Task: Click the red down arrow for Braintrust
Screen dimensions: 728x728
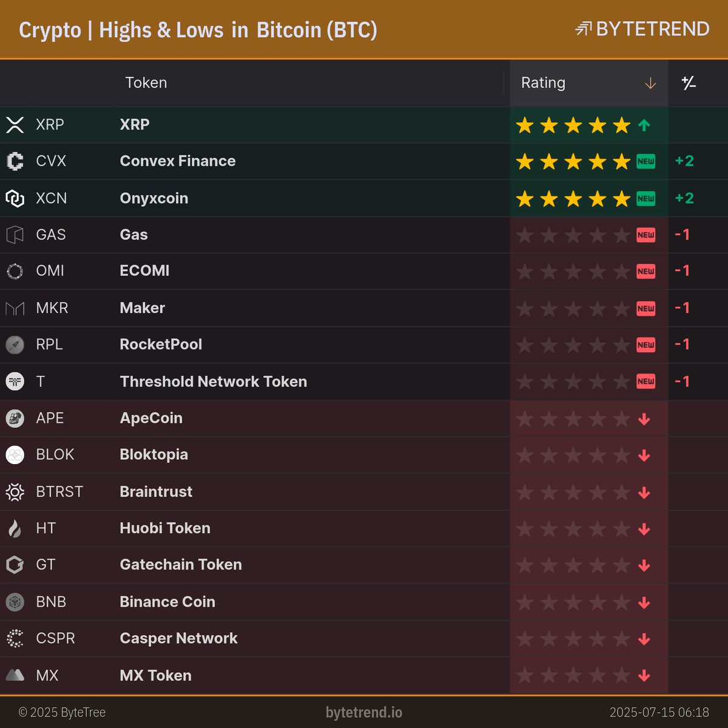Action: (644, 492)
